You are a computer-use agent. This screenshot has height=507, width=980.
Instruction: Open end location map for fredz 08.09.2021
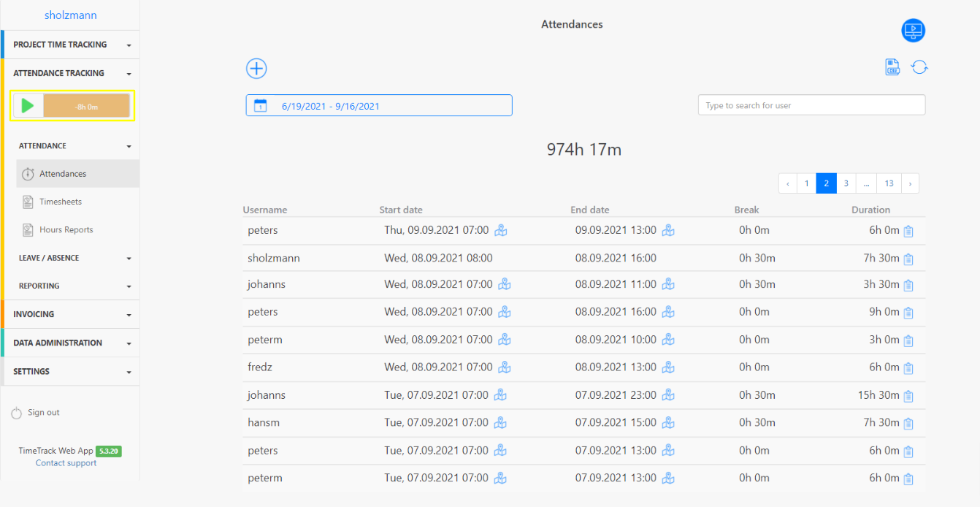point(668,367)
